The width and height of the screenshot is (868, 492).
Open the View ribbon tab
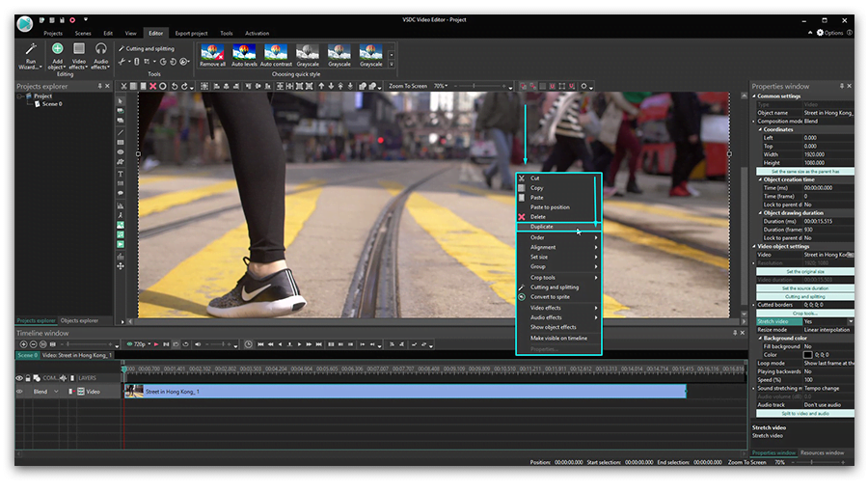[x=130, y=33]
